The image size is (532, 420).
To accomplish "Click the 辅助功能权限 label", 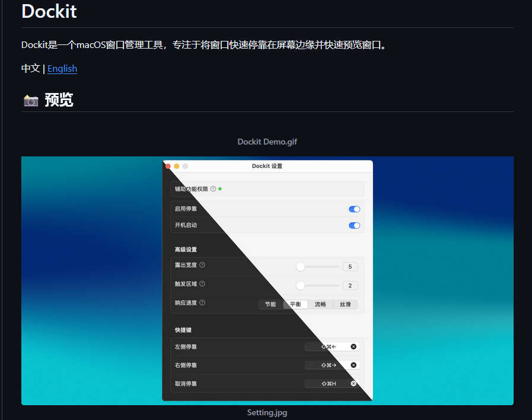I will 192,189.
